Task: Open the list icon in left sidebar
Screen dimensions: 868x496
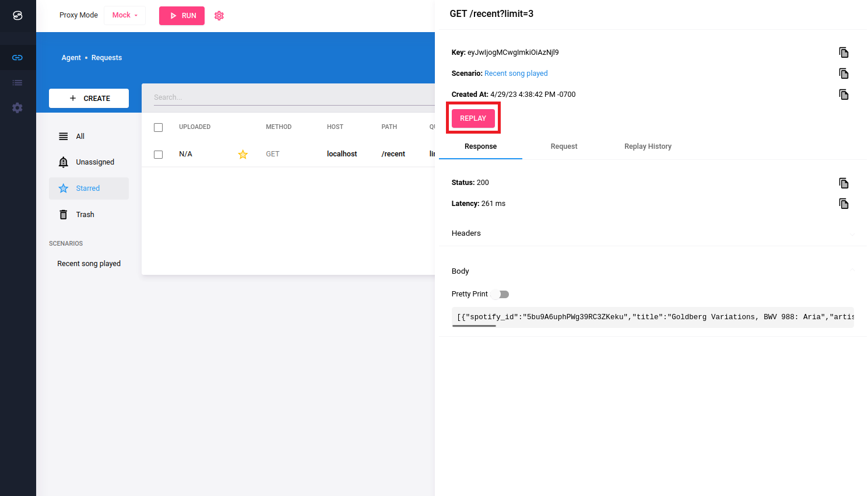Action: coord(17,83)
